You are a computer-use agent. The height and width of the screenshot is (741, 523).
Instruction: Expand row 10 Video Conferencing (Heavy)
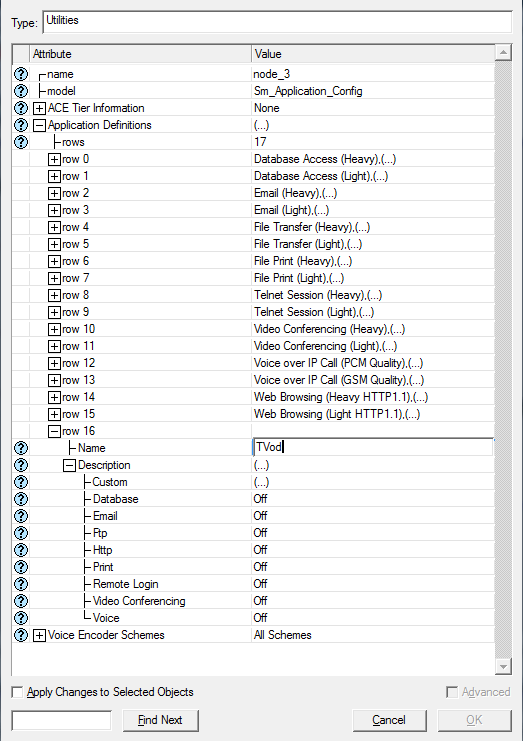[x=54, y=330]
